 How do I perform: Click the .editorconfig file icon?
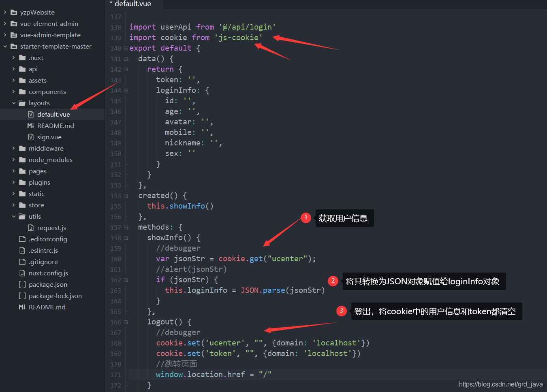(22, 239)
